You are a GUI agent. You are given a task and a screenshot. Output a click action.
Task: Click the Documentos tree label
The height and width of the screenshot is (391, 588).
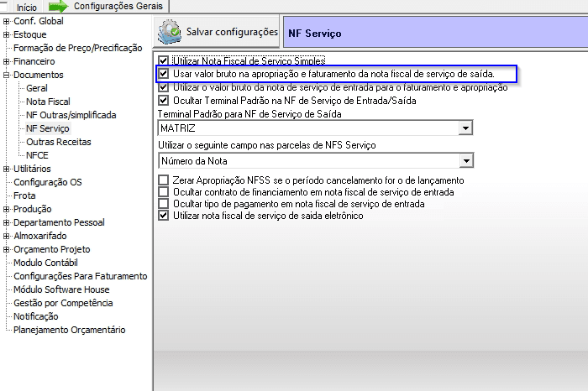pos(39,75)
